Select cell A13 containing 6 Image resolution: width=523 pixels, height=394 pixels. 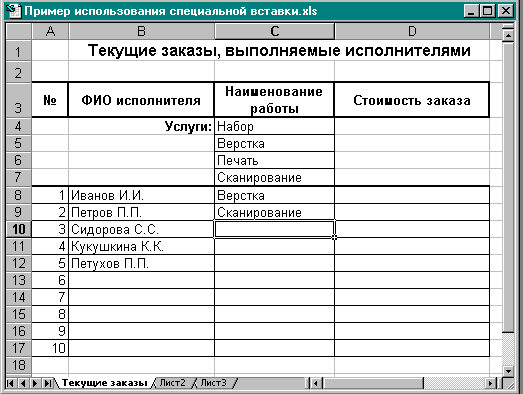[x=50, y=280]
